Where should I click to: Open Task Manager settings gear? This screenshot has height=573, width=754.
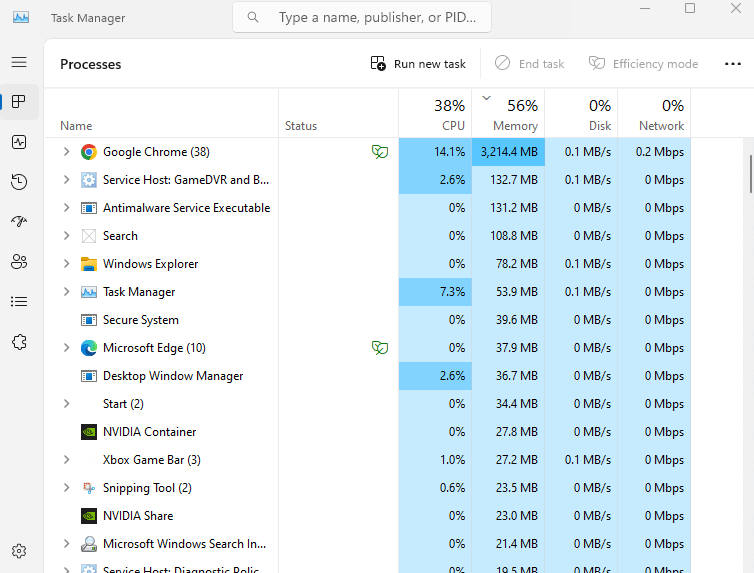click(x=19, y=551)
